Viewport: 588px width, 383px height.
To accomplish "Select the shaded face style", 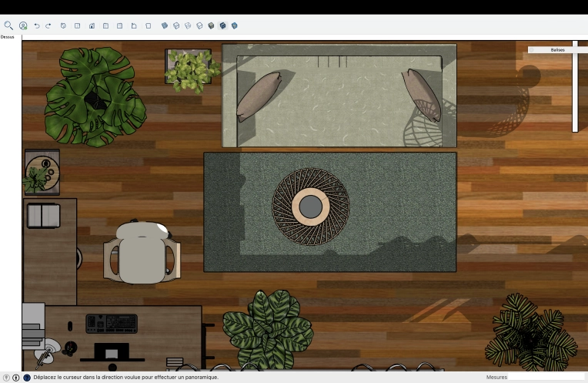I will click(211, 25).
